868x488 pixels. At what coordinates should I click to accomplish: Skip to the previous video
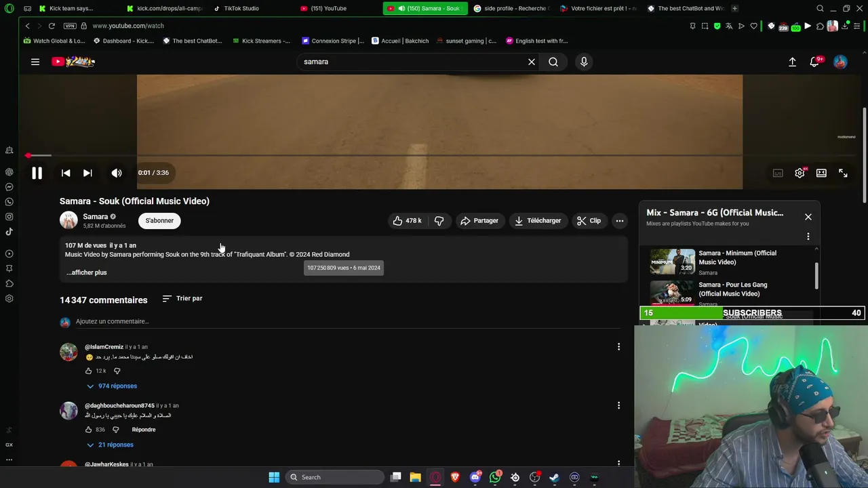[66, 173]
